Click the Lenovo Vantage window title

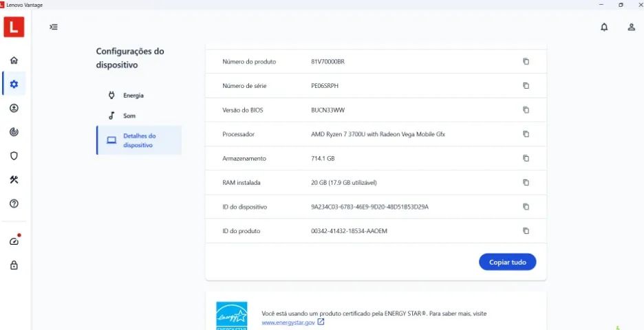(x=24, y=5)
